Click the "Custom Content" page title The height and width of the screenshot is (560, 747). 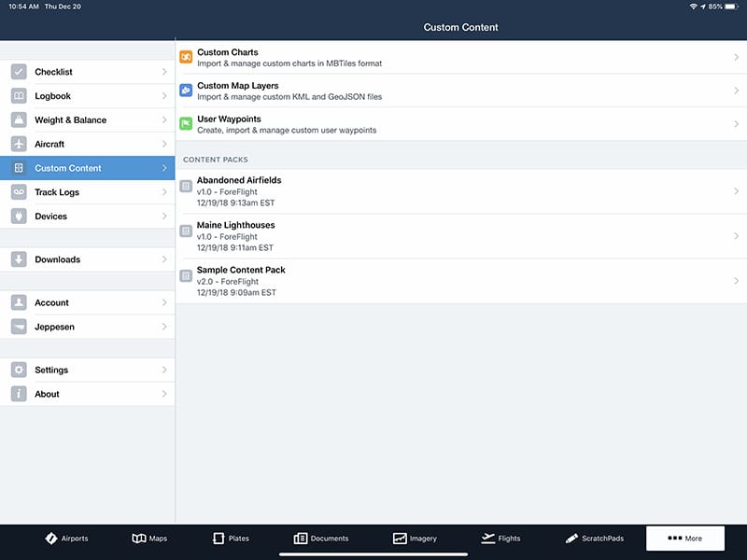[460, 28]
